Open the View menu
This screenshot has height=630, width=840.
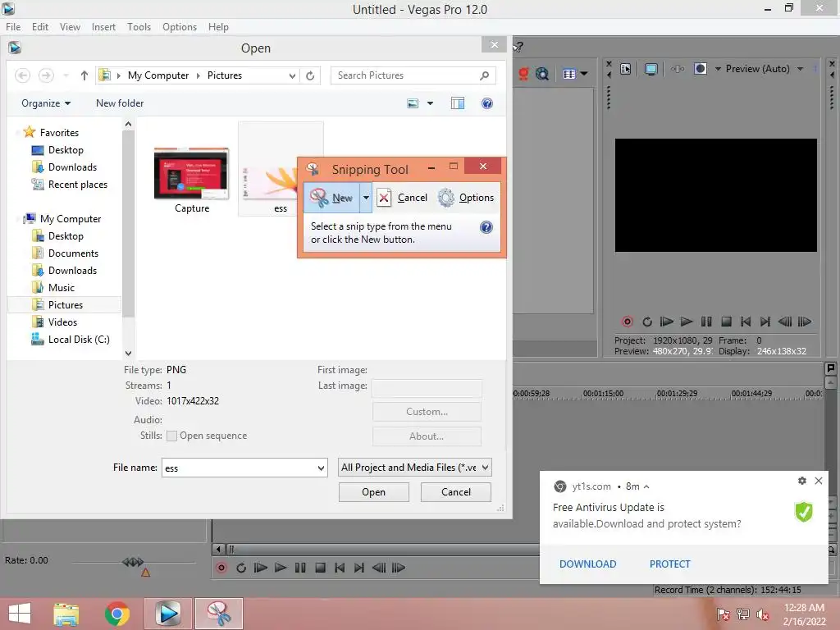coord(70,27)
